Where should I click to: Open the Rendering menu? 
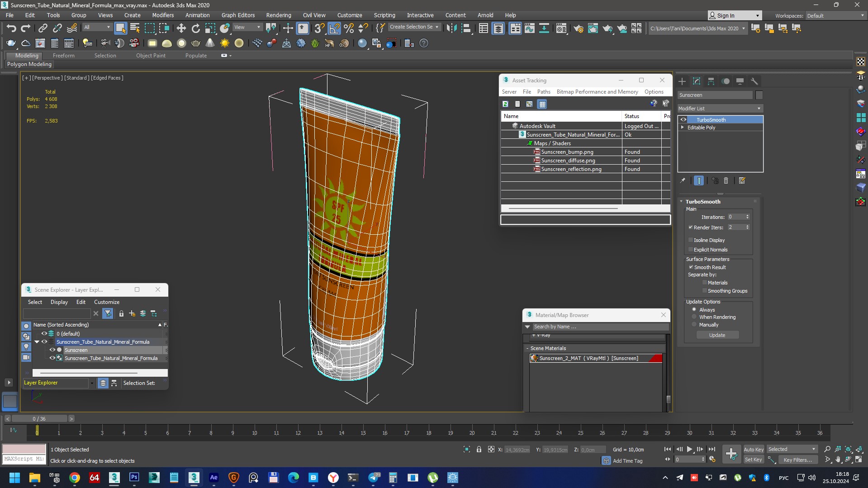[278, 15]
